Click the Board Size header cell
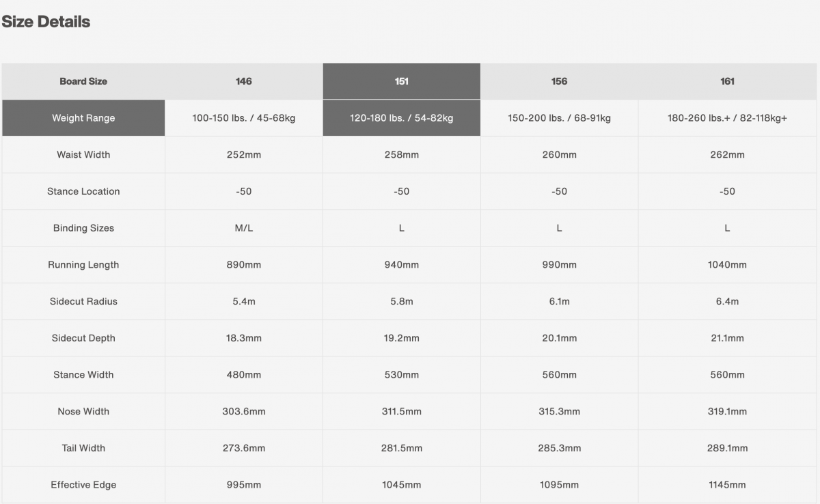 pos(83,81)
